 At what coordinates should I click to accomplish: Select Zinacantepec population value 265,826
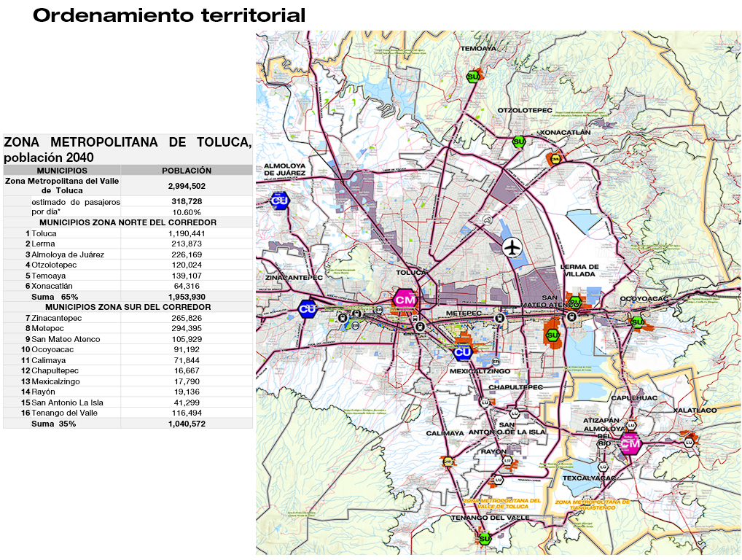click(x=187, y=318)
